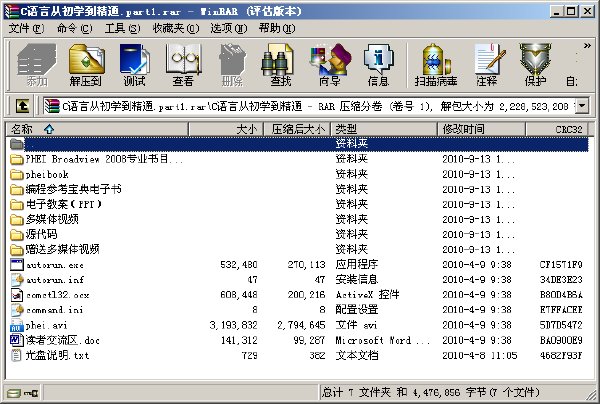The height and width of the screenshot is (404, 600).
Task: Sort by Type (类型) column header
Action: tap(384, 129)
